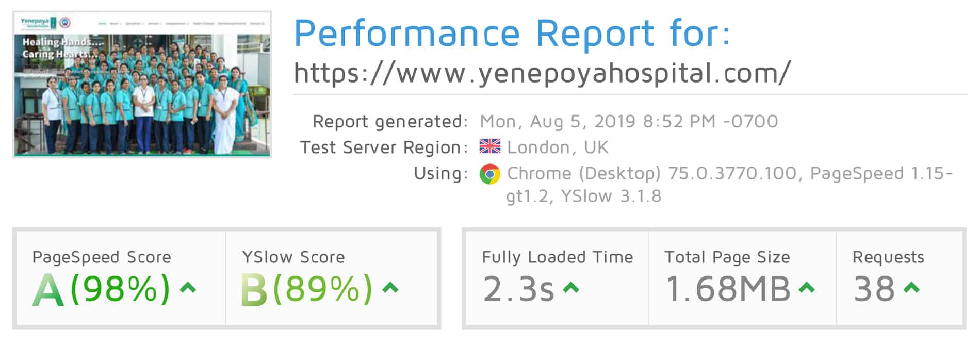Click the PageSpeed Score green arrow
This screenshot has height=345, width=980.
click(188, 288)
